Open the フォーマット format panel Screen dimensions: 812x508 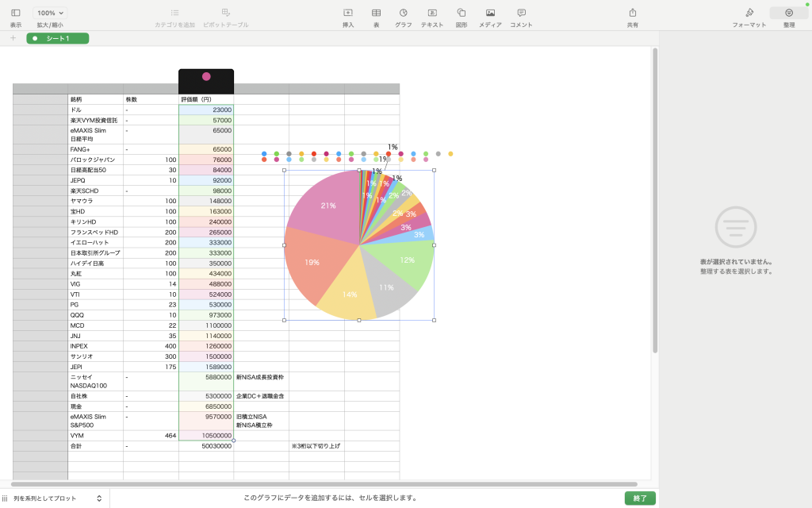749,13
